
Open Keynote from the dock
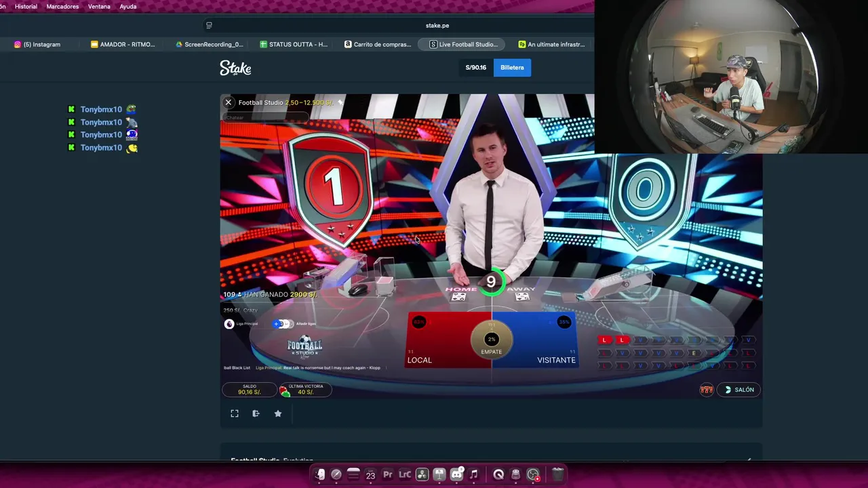[x=439, y=474]
